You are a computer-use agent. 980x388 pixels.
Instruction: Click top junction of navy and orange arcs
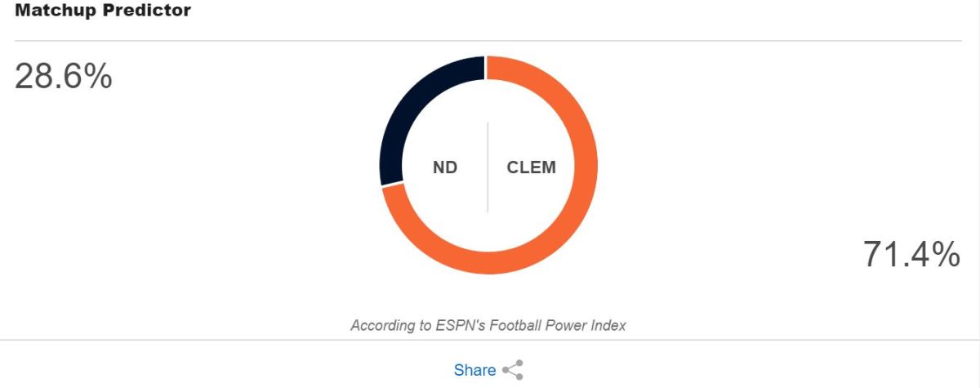coord(486,68)
